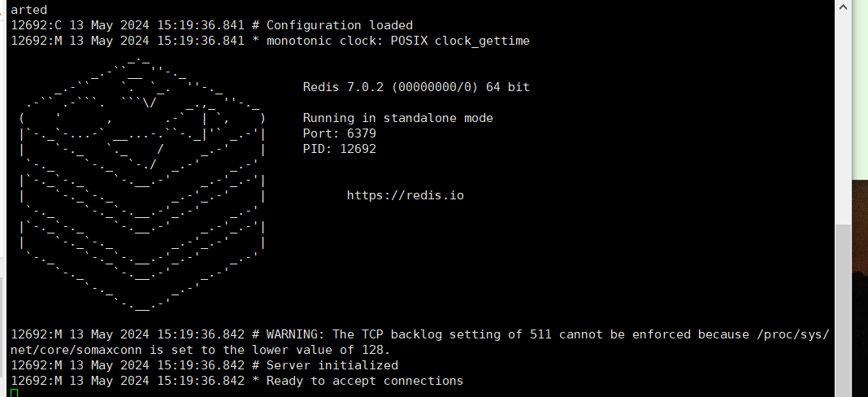
Task: Click the 'arted' text on first line
Action: click(28, 10)
